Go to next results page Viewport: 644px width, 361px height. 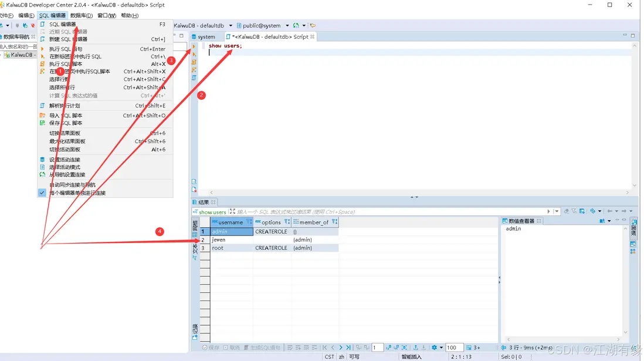pyautogui.click(x=341, y=347)
